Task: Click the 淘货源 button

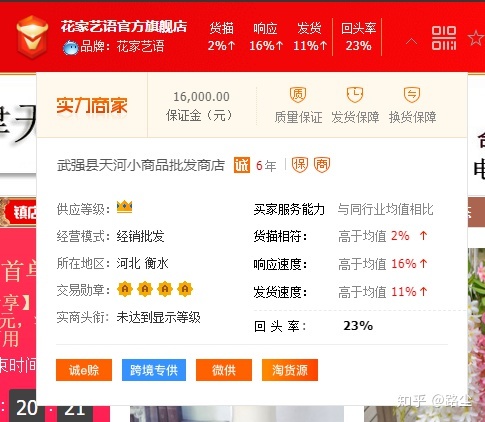Action: tap(290, 370)
